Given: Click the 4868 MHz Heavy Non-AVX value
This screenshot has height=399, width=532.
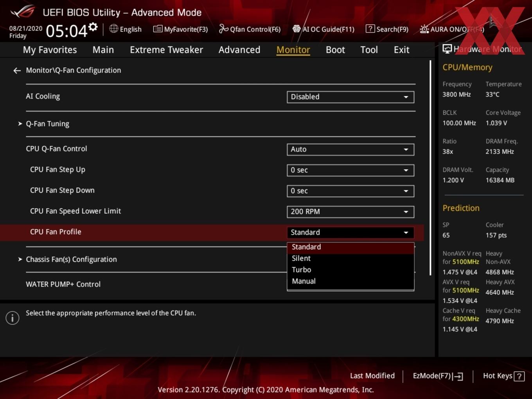Looking at the screenshot, I should click(500, 272).
